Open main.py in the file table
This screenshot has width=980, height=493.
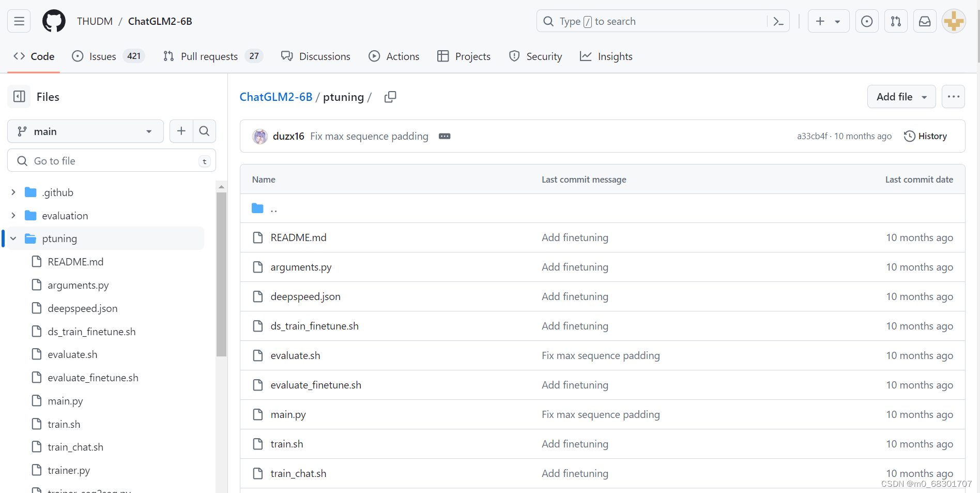click(288, 414)
